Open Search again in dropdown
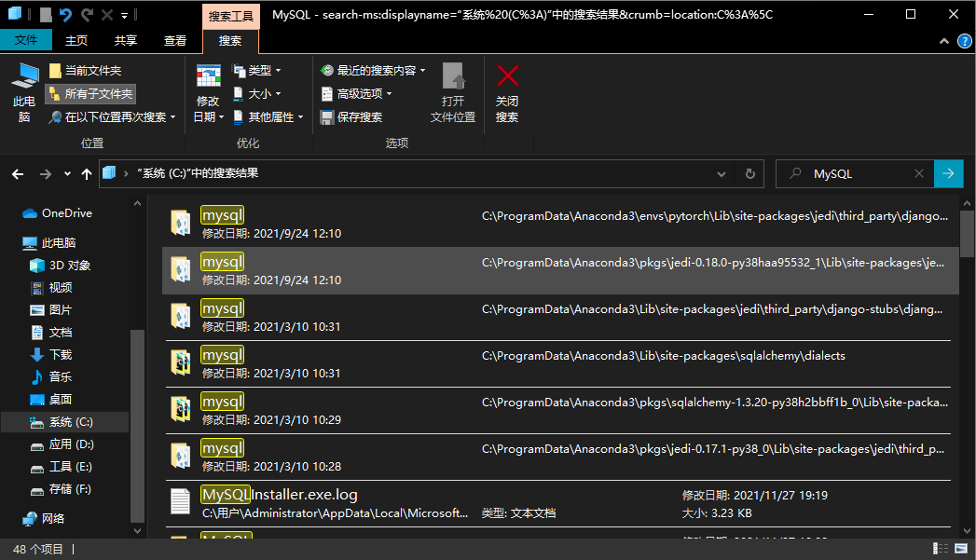 click(112, 117)
